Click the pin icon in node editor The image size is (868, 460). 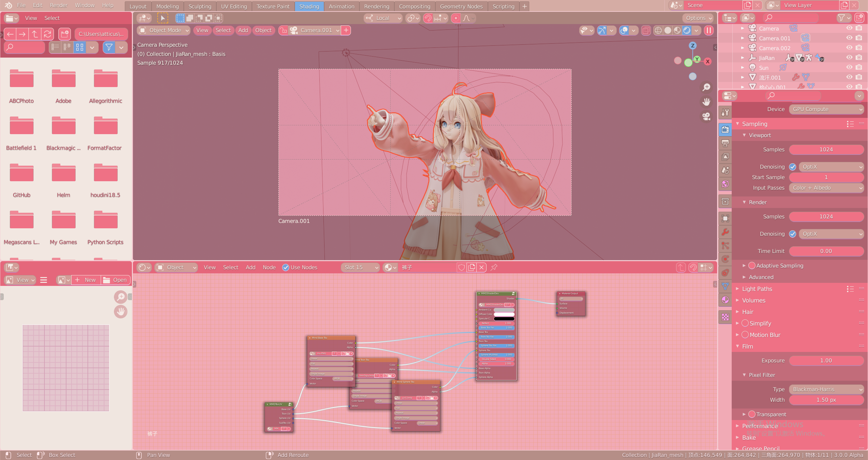click(494, 267)
